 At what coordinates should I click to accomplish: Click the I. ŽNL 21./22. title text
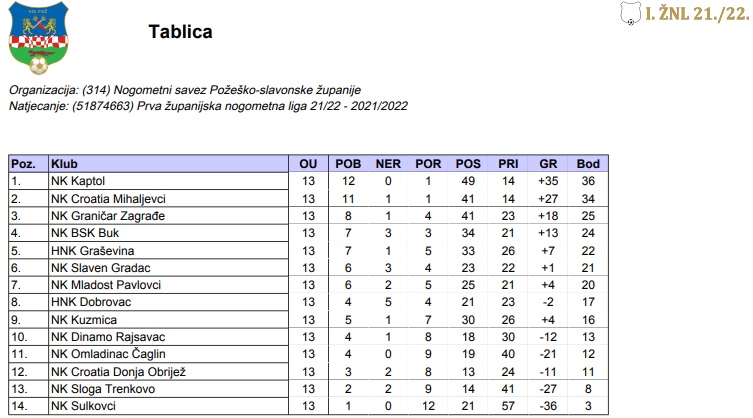click(x=698, y=13)
